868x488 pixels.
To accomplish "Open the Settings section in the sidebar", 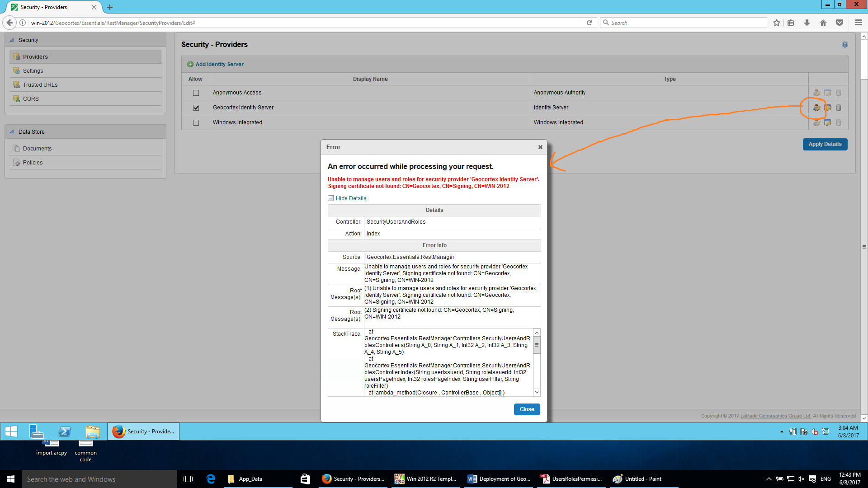I will click(x=85, y=71).
